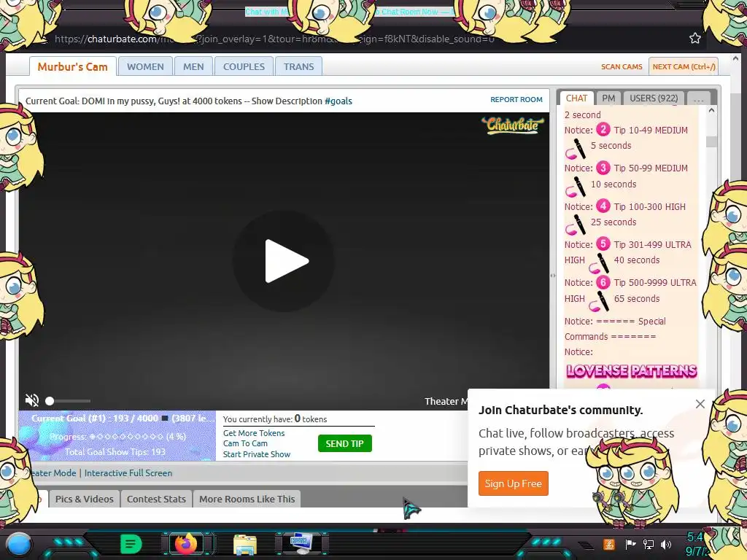The height and width of the screenshot is (560, 747).
Task: Adjust the video volume slider handle
Action: [50, 401]
